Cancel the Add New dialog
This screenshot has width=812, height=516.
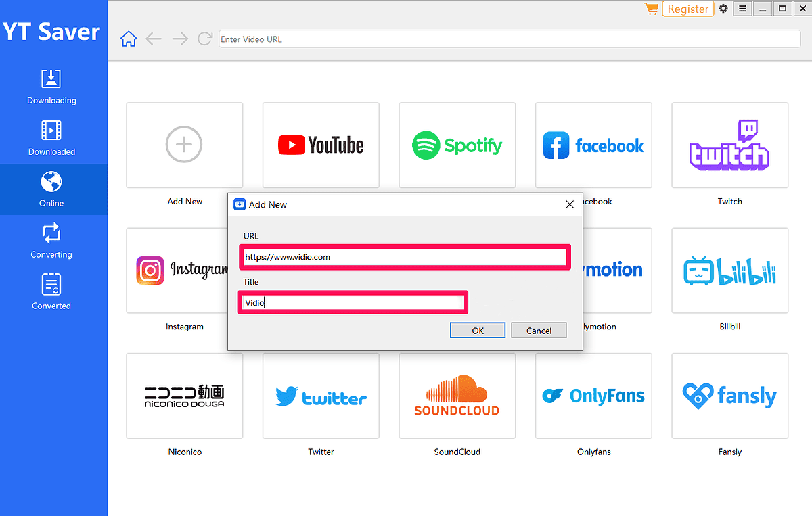coord(539,330)
